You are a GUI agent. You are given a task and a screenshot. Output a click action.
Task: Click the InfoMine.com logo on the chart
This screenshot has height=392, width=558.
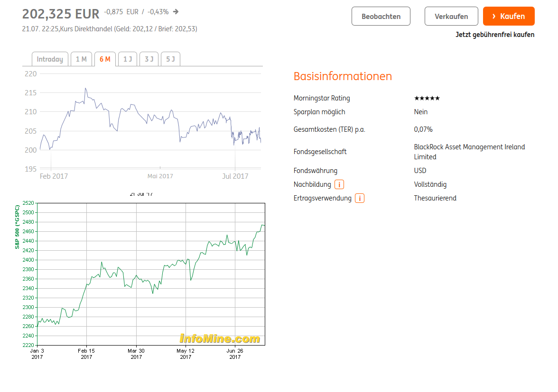(x=220, y=338)
